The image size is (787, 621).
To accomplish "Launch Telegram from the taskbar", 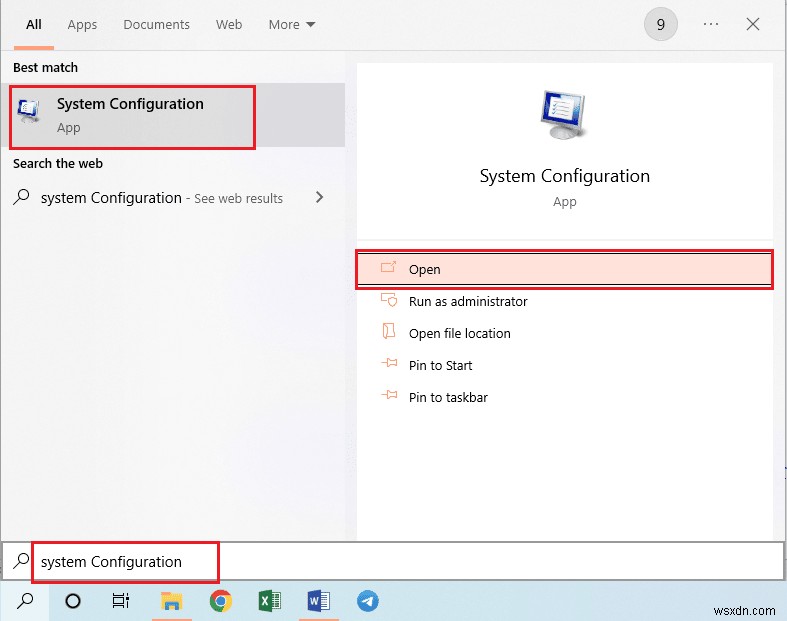I will click(x=367, y=601).
